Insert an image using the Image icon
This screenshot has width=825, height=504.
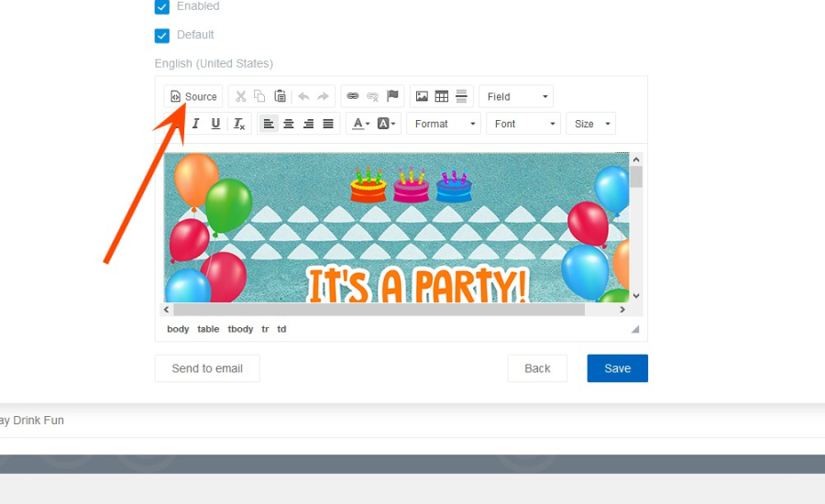(422, 96)
